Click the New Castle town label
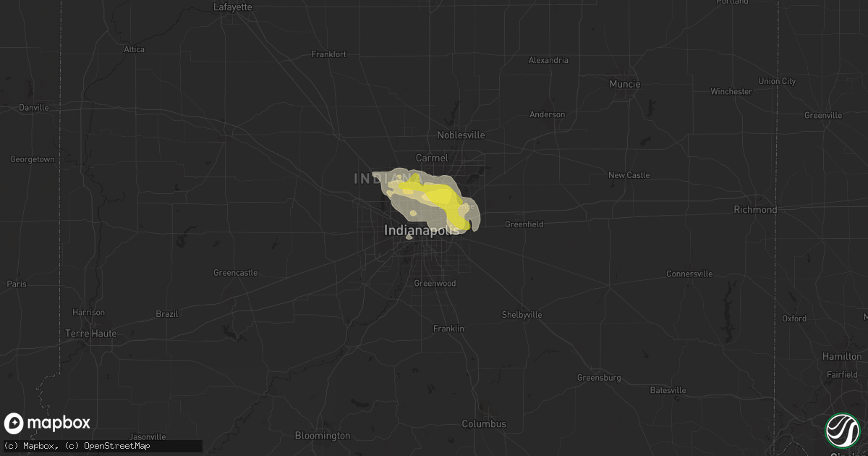This screenshot has width=868, height=456. pos(629,175)
